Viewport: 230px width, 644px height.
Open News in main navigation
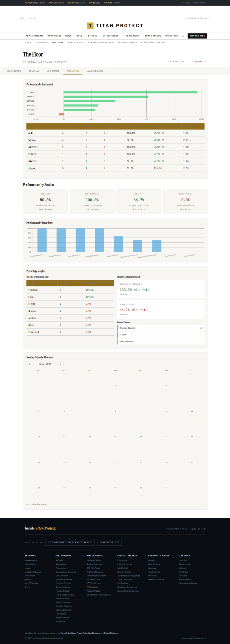68,36
